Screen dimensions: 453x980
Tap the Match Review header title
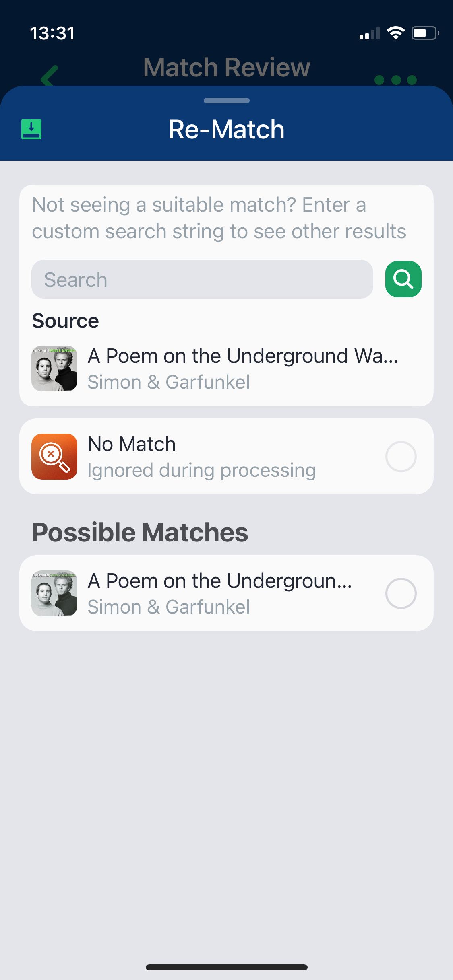click(x=226, y=67)
